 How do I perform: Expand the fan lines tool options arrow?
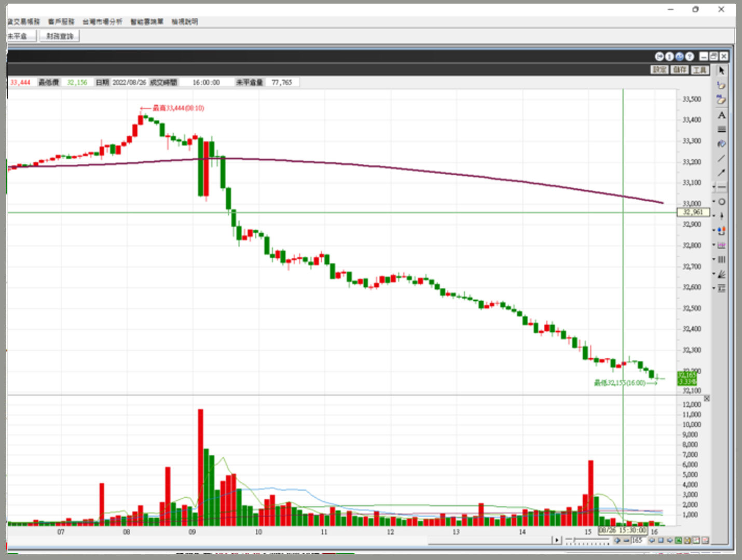click(714, 273)
